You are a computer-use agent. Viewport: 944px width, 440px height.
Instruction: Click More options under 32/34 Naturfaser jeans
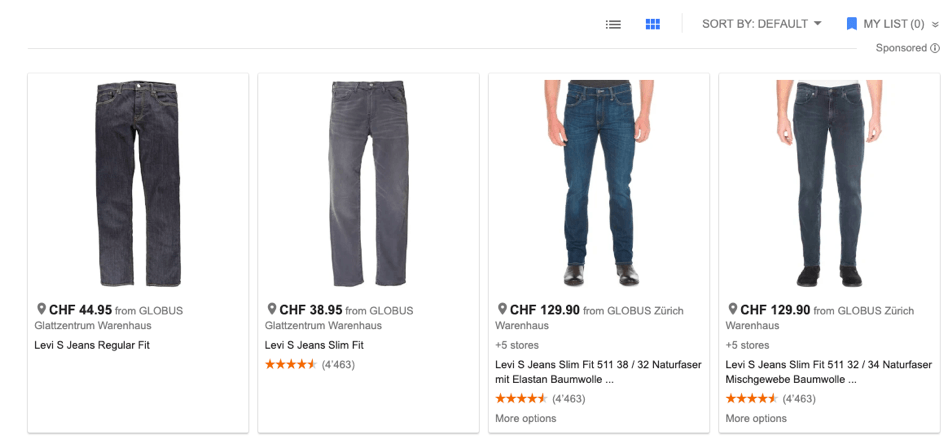tap(756, 418)
